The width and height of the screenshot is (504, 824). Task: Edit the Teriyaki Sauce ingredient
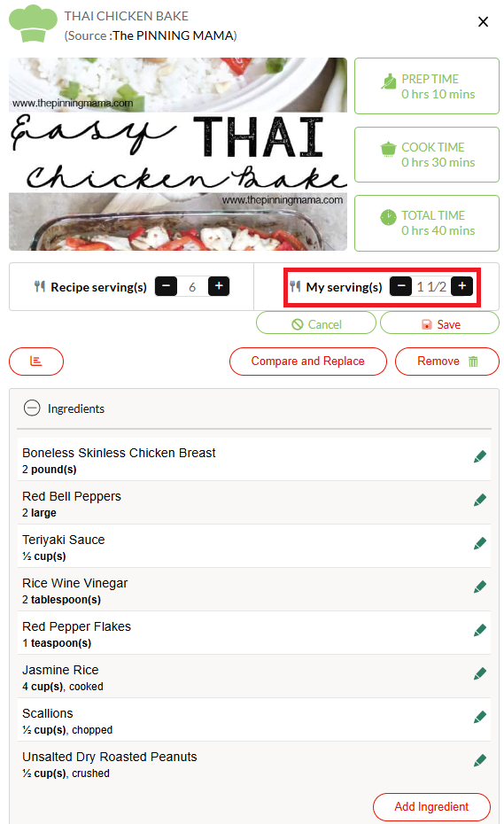(x=479, y=543)
